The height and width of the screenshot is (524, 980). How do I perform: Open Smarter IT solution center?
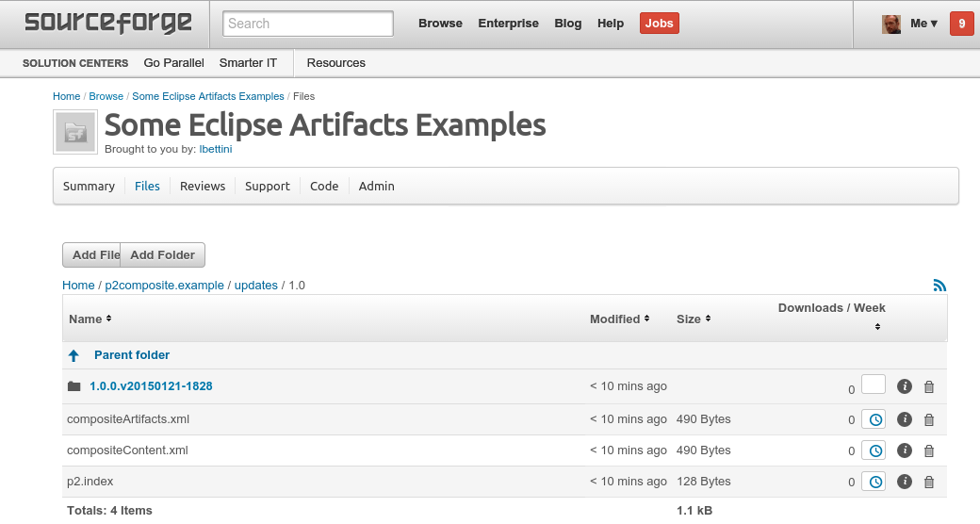coord(248,63)
